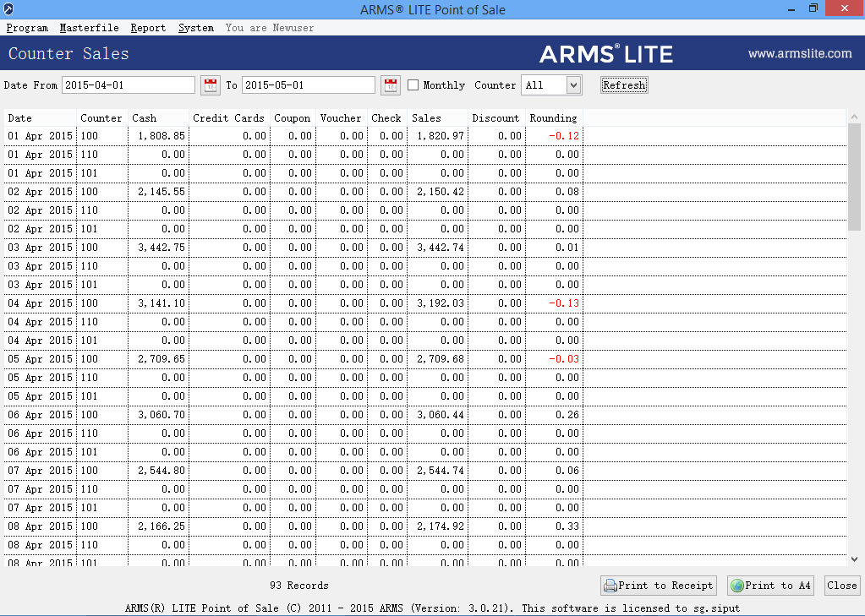
Task: Click the Sales column header
Action: click(437, 118)
